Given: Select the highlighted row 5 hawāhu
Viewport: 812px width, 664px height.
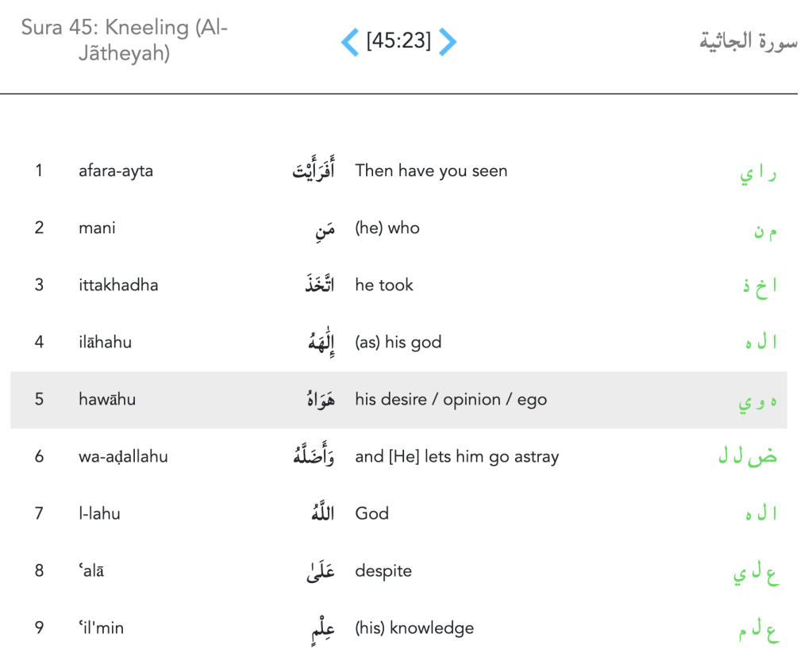Looking at the screenshot, I should pos(397,400).
